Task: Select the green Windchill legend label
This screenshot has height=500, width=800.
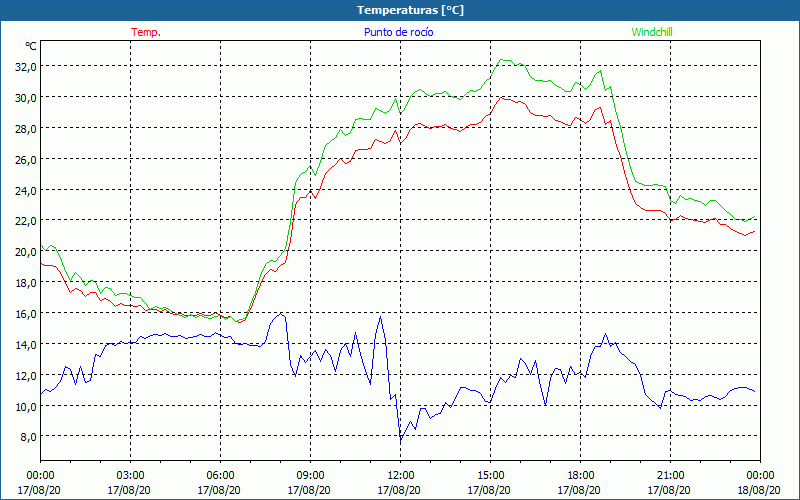Action: pos(652,32)
